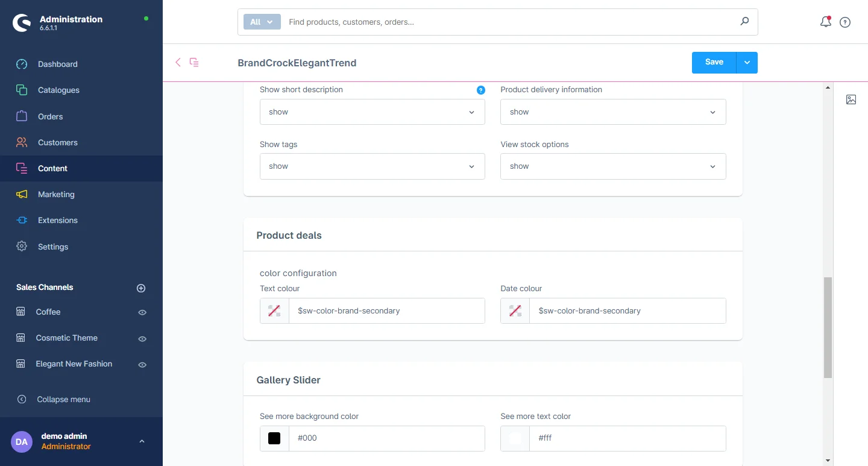The width and height of the screenshot is (868, 466).
Task: Click help tooltip for Show short description
Action: 480,90
